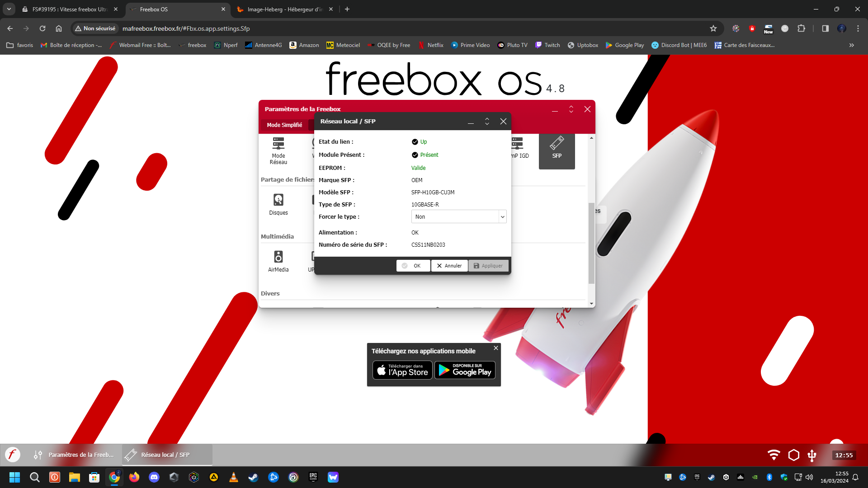Viewport: 868px width, 488px height.
Task: Click the SFP model value SFP-H10GB-CU3M
Action: tap(433, 192)
